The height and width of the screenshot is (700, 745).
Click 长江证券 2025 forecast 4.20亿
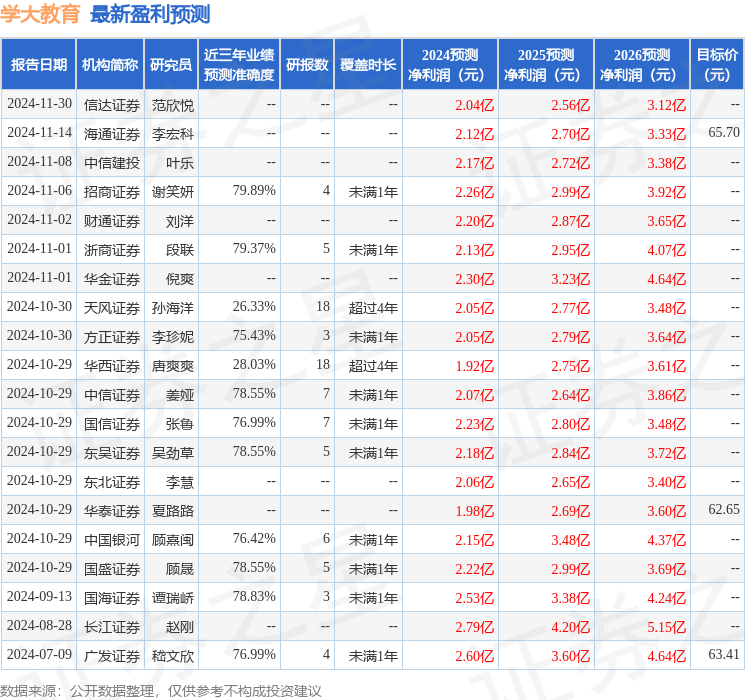pyautogui.click(x=571, y=627)
